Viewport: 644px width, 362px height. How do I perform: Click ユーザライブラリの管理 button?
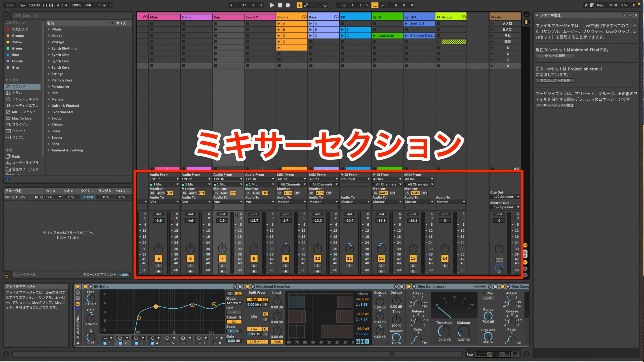coord(555,105)
